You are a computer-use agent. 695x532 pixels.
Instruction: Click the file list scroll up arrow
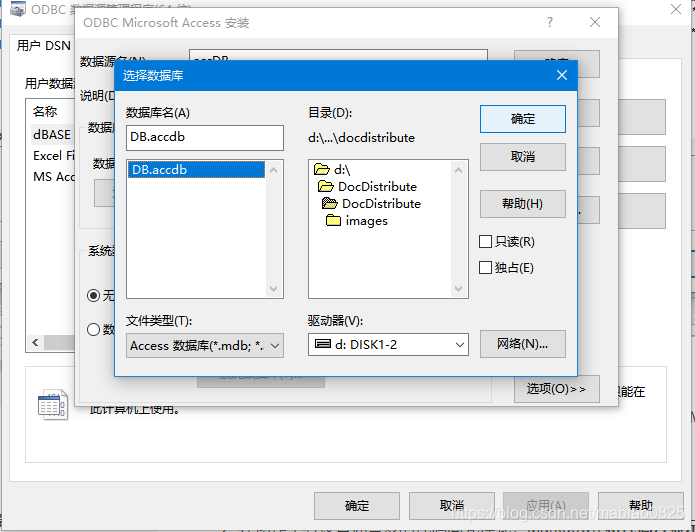click(x=273, y=170)
